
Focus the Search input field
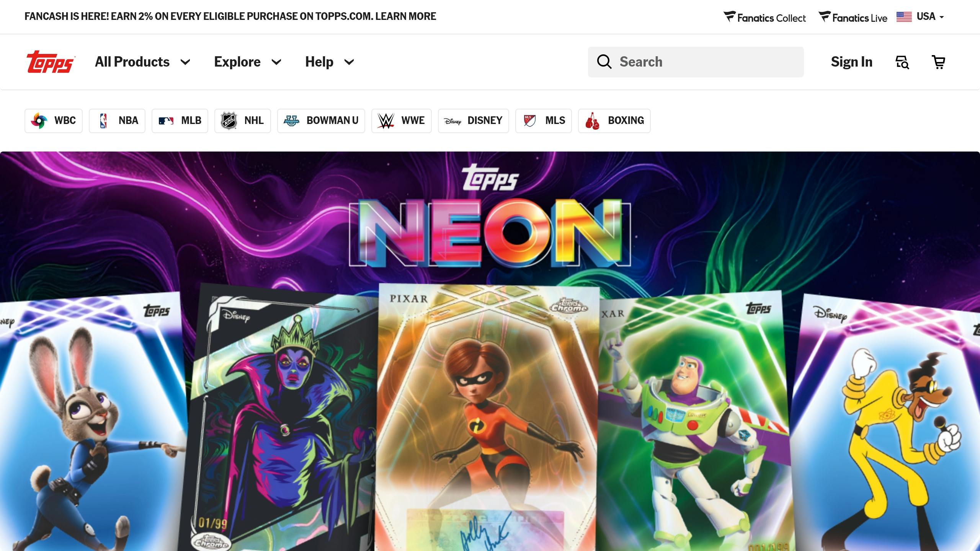[696, 62]
